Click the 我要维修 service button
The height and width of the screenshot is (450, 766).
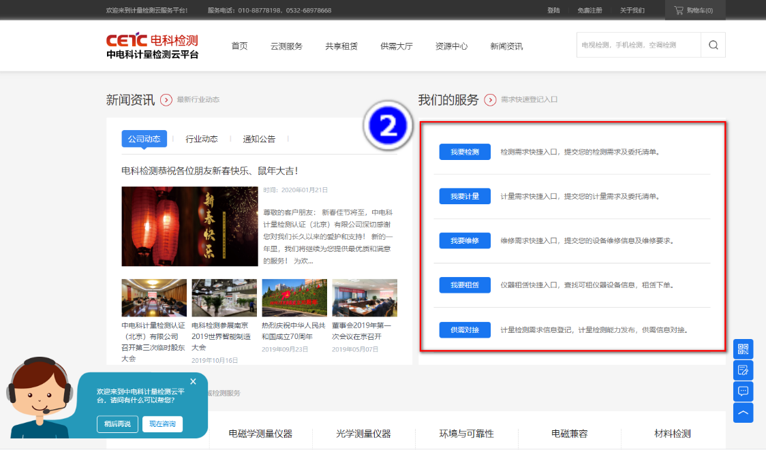[x=464, y=241]
